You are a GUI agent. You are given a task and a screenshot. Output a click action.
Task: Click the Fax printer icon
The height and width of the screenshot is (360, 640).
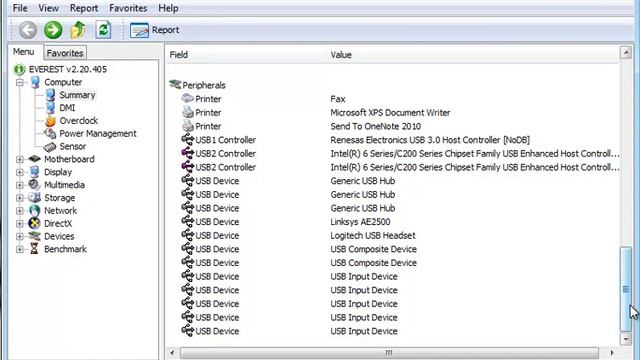187,98
